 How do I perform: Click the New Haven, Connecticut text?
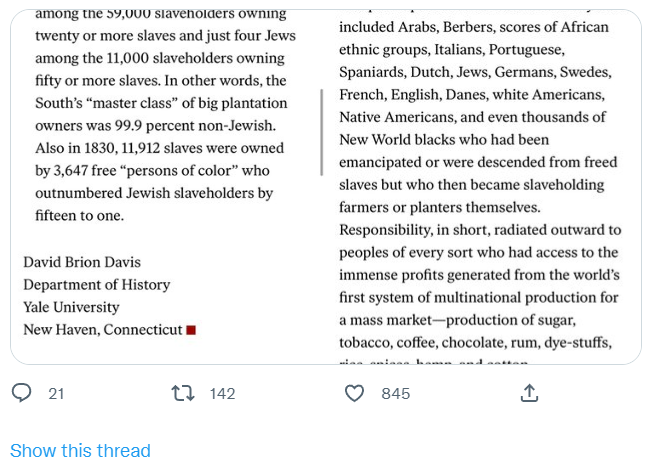click(x=103, y=330)
